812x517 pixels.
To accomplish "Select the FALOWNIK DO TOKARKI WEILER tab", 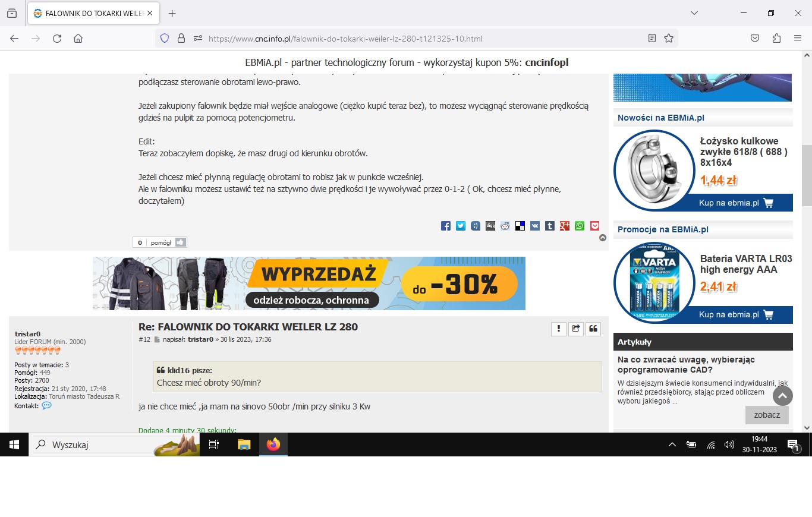I will 93,13.
